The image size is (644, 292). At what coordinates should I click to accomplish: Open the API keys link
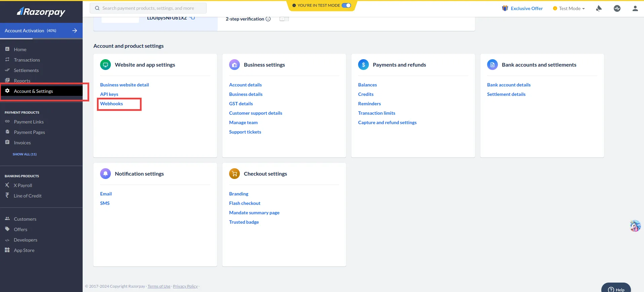point(109,94)
